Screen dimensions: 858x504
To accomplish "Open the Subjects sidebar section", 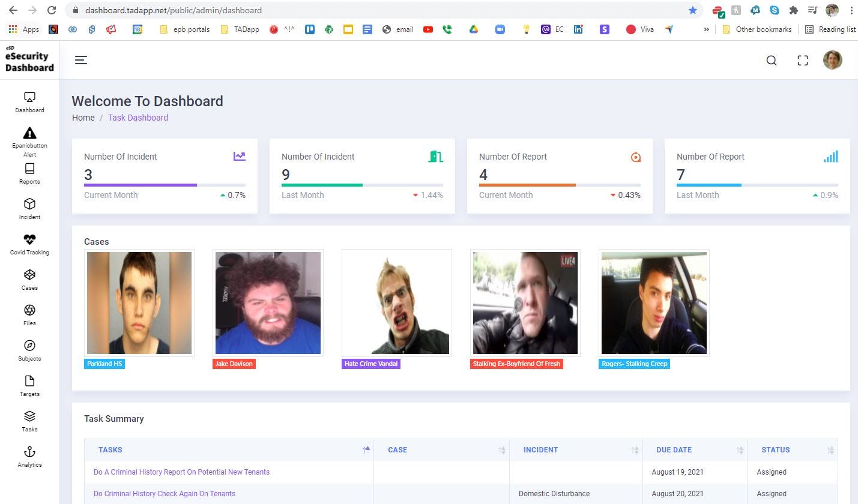I will click(29, 350).
